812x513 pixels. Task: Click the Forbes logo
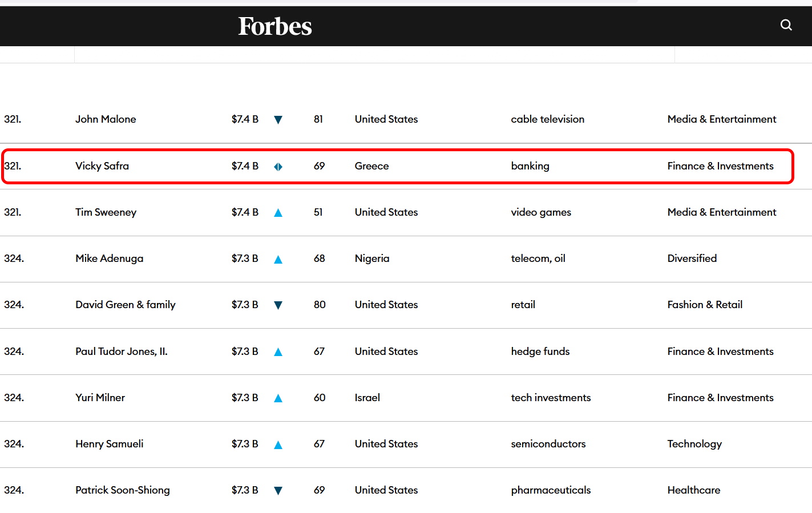coord(275,26)
